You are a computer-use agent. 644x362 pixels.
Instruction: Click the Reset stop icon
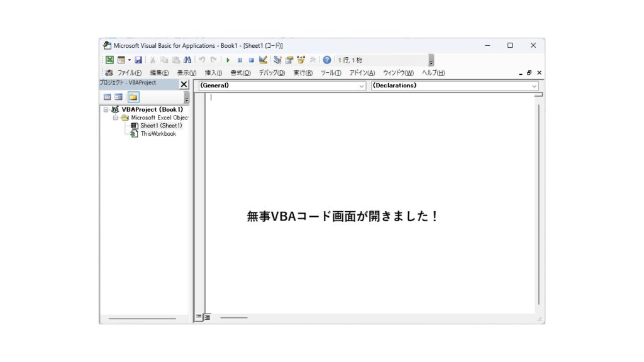pos(251,60)
